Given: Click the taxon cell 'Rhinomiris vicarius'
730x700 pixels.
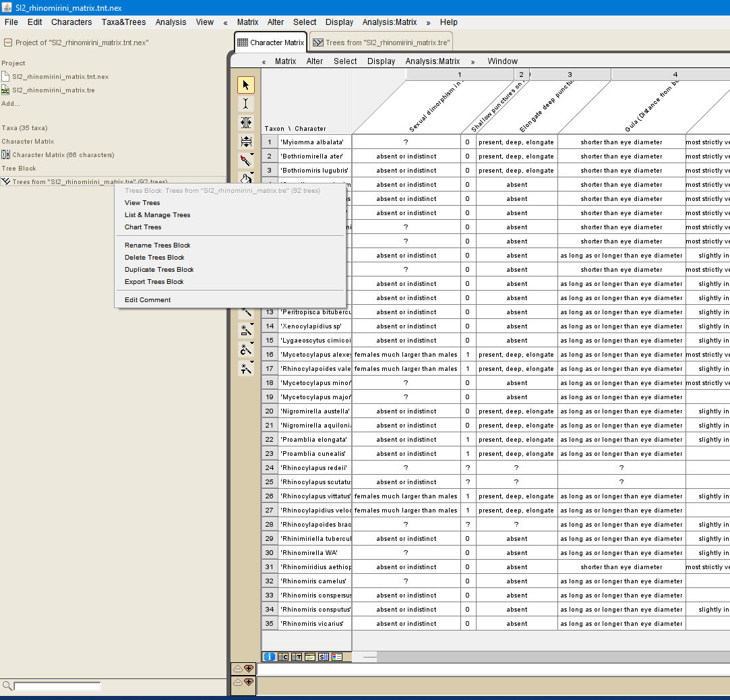Looking at the screenshot, I should (315, 623).
